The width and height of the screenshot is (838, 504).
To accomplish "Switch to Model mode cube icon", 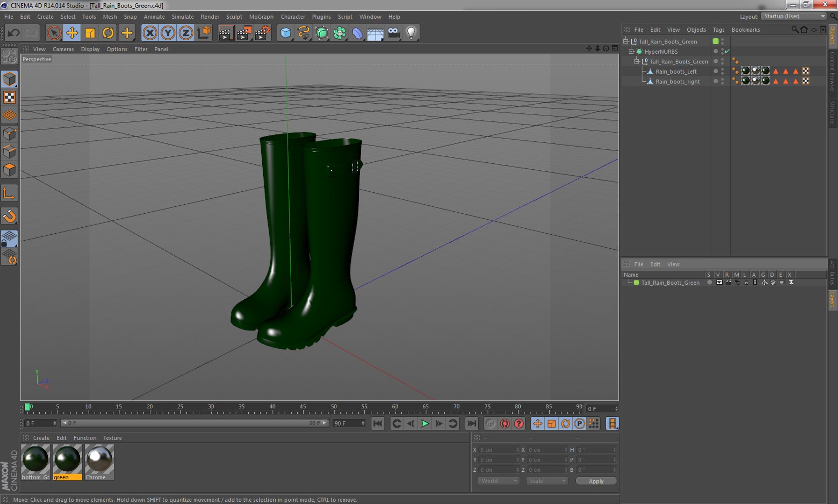I will (x=9, y=79).
